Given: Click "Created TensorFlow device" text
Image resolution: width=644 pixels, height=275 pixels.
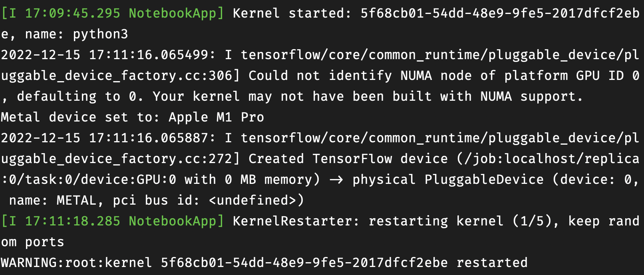Looking at the screenshot, I should point(348,159).
